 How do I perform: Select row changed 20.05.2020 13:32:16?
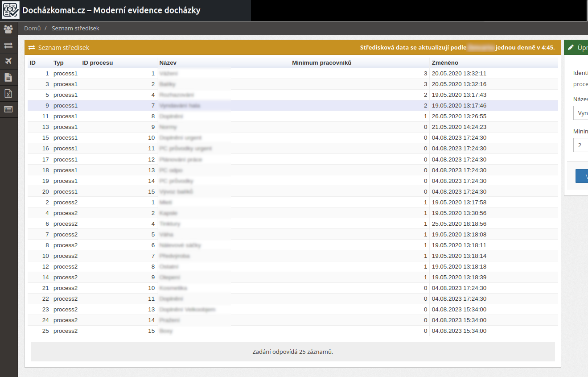292,84
